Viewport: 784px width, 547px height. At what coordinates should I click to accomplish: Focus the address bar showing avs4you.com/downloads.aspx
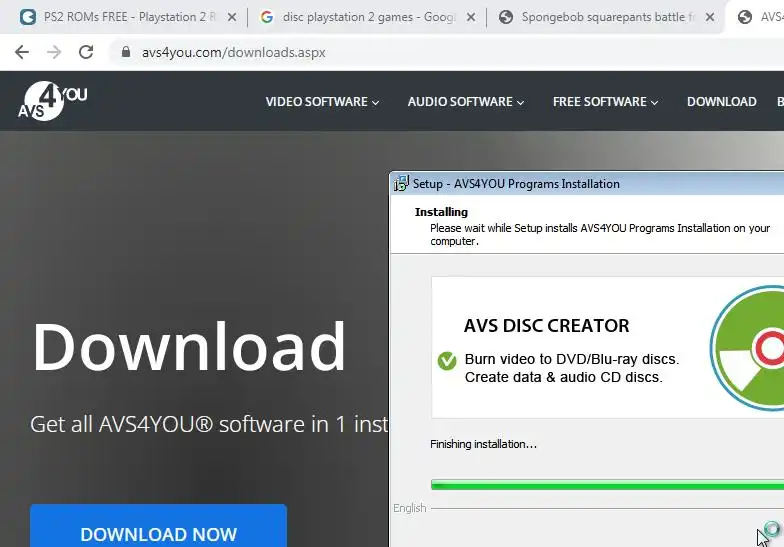point(445,52)
